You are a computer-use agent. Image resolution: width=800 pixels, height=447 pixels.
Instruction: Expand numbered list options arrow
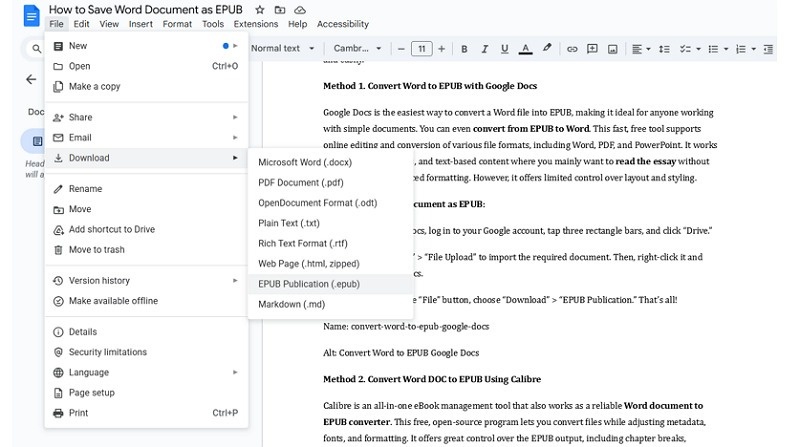tap(754, 49)
